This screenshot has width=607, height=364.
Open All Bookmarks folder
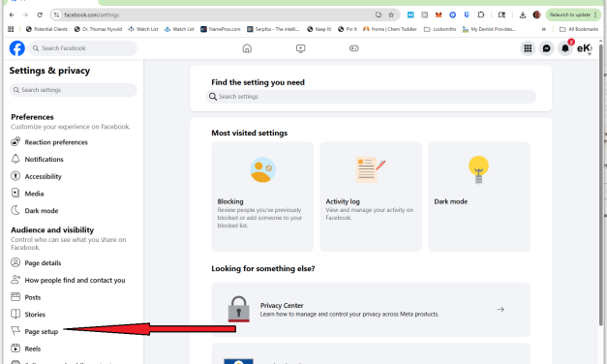(x=579, y=29)
